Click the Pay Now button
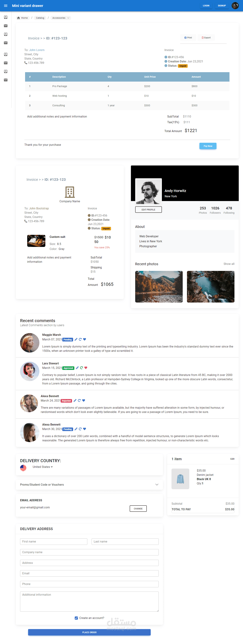This screenshot has height=644, width=243. tap(208, 146)
